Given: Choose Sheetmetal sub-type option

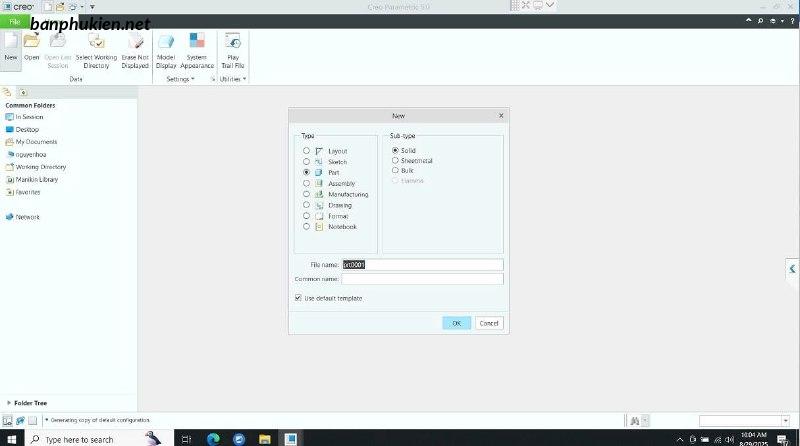Looking at the screenshot, I should (x=395, y=160).
